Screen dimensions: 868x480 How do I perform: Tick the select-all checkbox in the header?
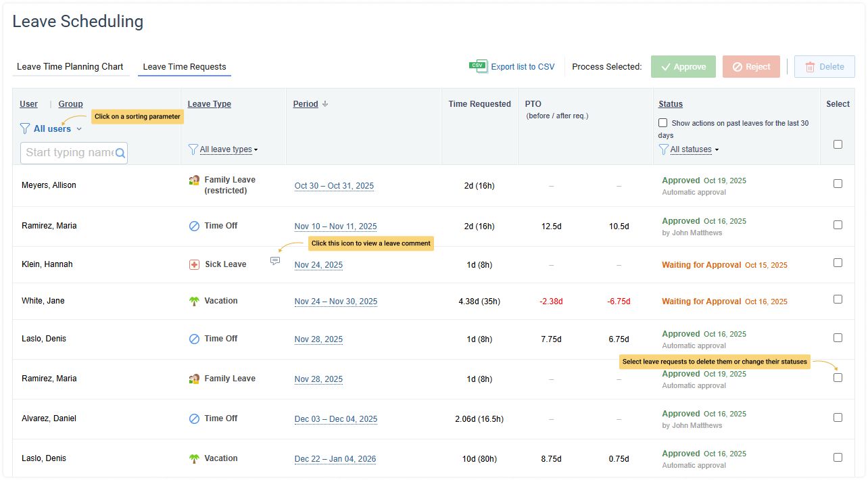838,144
